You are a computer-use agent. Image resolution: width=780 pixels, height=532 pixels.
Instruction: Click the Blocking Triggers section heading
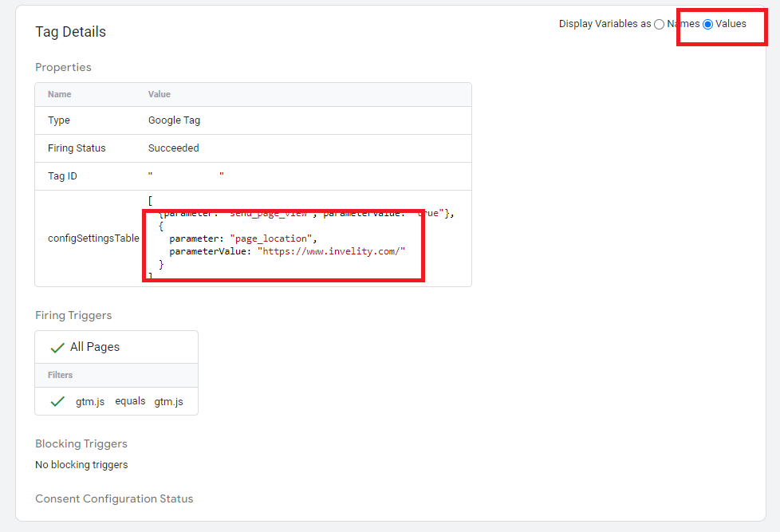[x=81, y=444]
